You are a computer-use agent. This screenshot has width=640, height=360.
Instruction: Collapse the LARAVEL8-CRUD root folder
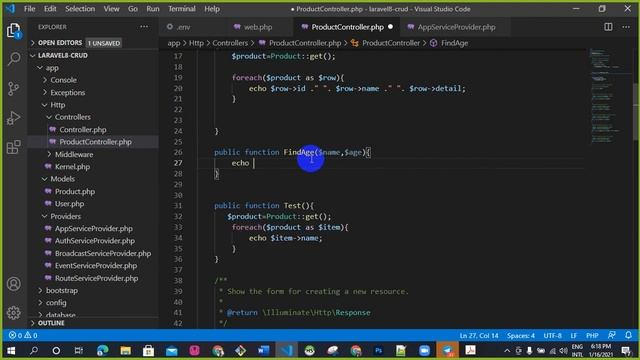(93, 55)
